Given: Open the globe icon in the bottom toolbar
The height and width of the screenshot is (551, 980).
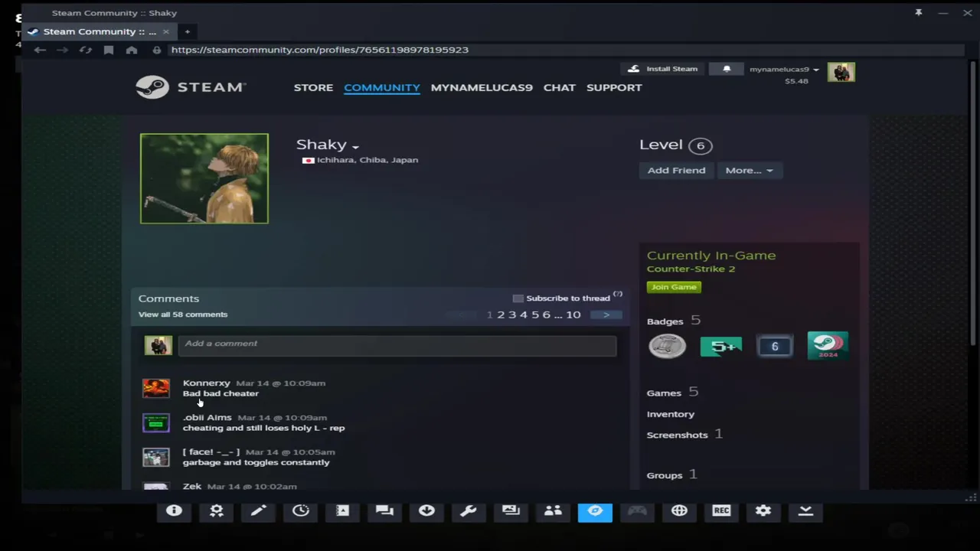Looking at the screenshot, I should coord(679,510).
